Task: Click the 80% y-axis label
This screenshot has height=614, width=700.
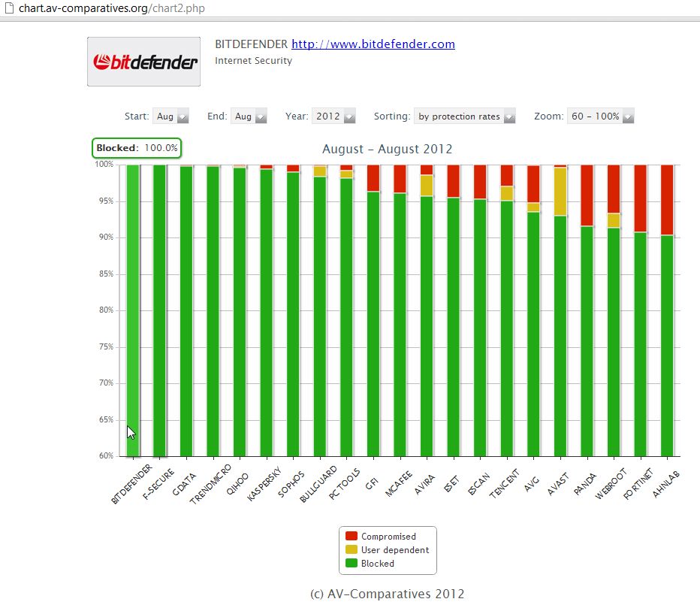Action: click(x=106, y=310)
